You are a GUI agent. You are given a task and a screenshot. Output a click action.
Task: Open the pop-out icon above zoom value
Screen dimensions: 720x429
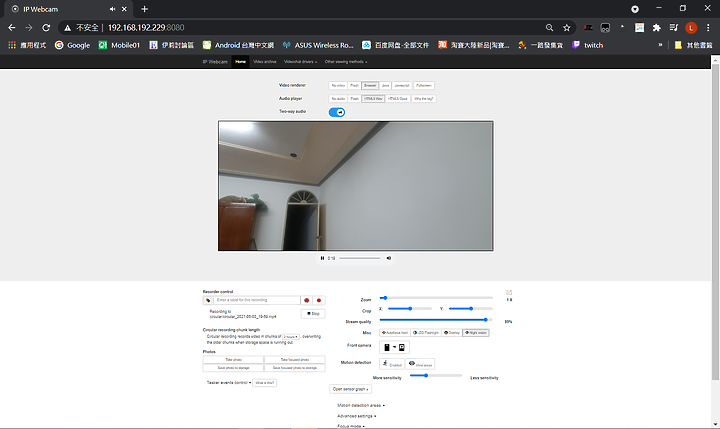tap(509, 293)
